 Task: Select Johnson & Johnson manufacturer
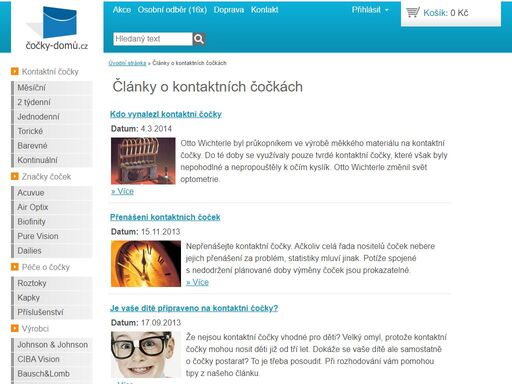tap(52, 345)
